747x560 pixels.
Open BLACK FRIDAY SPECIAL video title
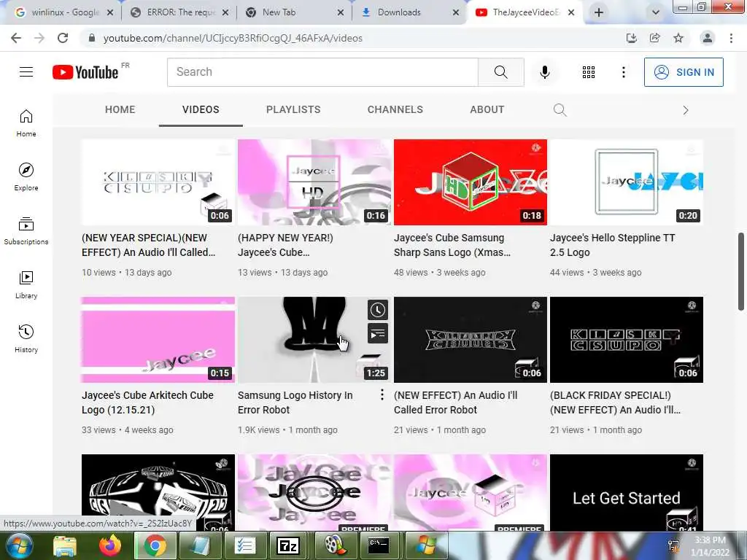click(615, 402)
